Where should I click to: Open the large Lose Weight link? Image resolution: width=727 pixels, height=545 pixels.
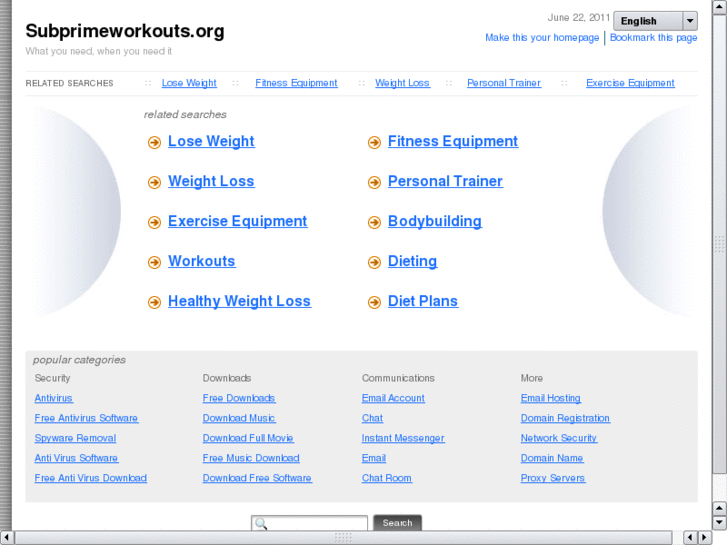(211, 141)
